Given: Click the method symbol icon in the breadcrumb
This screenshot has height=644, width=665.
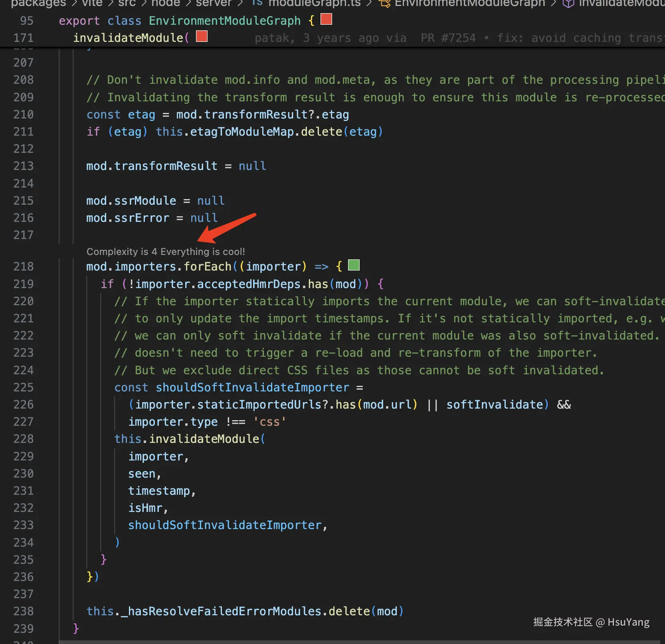Looking at the screenshot, I should click(568, 3).
